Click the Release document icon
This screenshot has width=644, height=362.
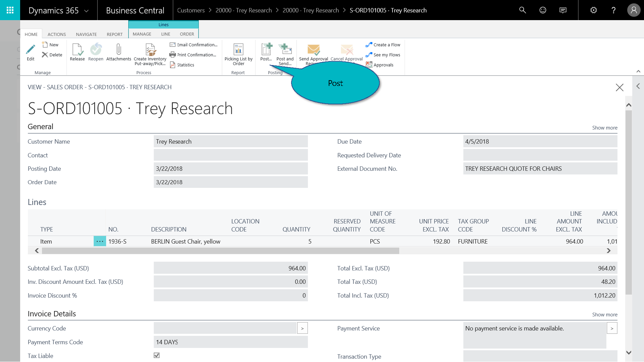coord(77,50)
